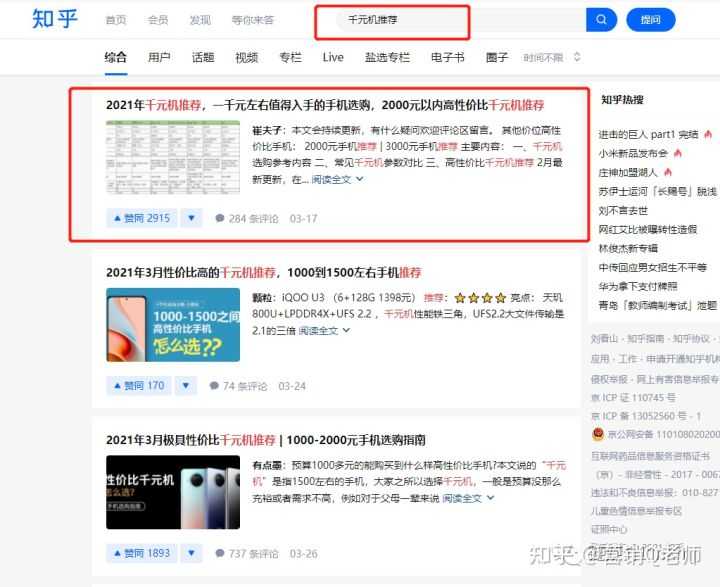Select the 综合 results tab
The height and width of the screenshot is (587, 720).
point(115,57)
